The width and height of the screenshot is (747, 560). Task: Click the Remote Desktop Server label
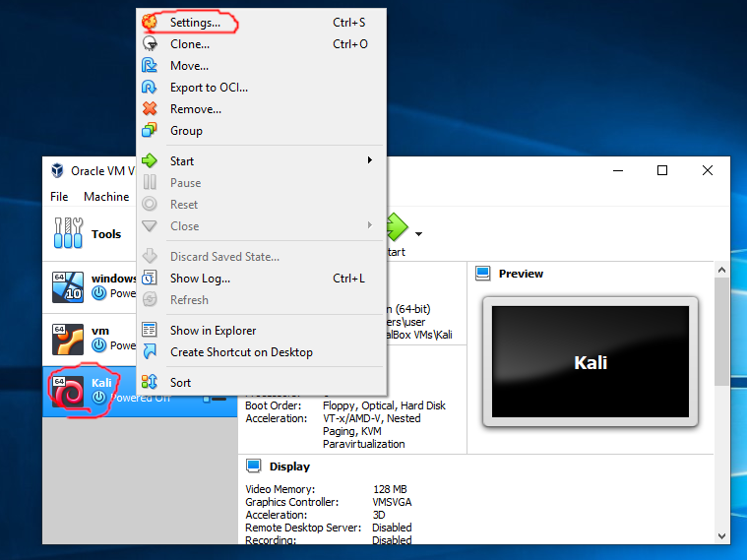pyautogui.click(x=303, y=528)
